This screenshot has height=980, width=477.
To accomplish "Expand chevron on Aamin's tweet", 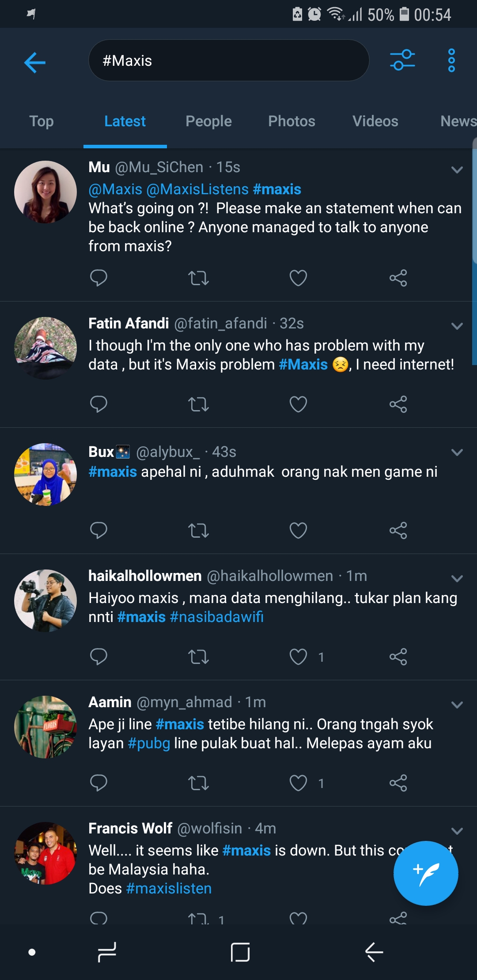I will click(x=457, y=705).
